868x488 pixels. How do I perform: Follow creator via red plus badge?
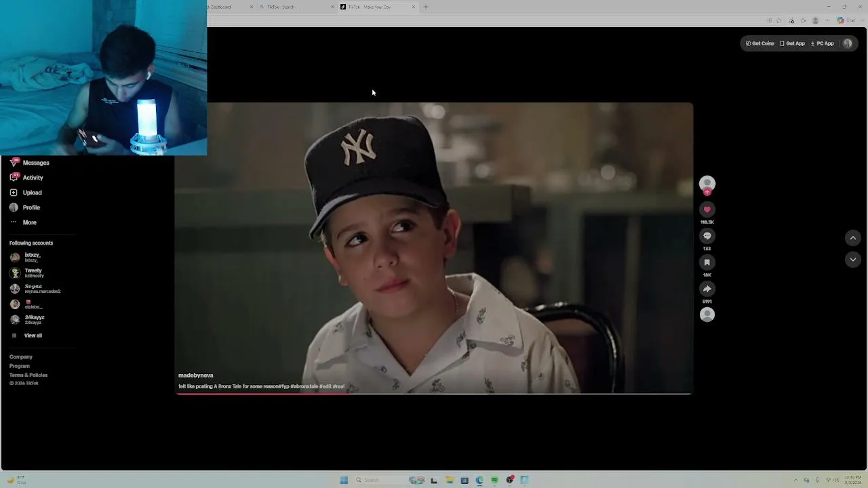point(707,192)
